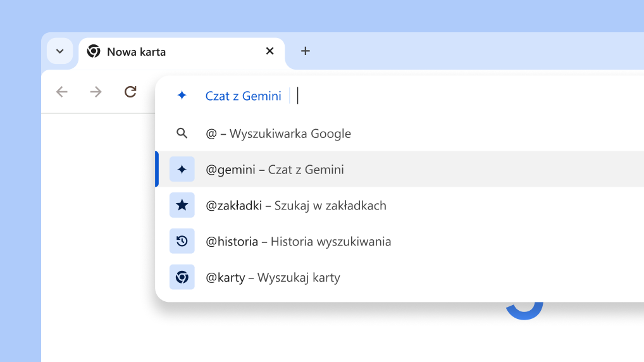Select @historia Historia wyszukiwania

click(400, 241)
